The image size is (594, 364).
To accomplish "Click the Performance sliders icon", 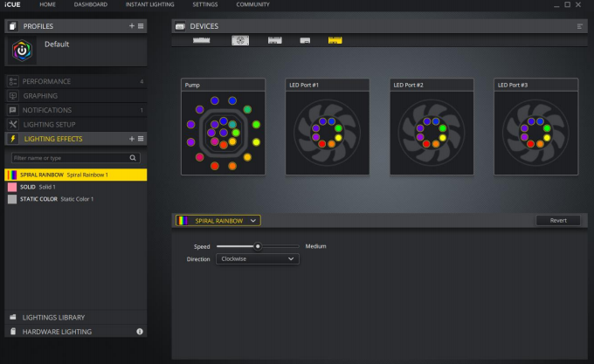I will point(13,81).
